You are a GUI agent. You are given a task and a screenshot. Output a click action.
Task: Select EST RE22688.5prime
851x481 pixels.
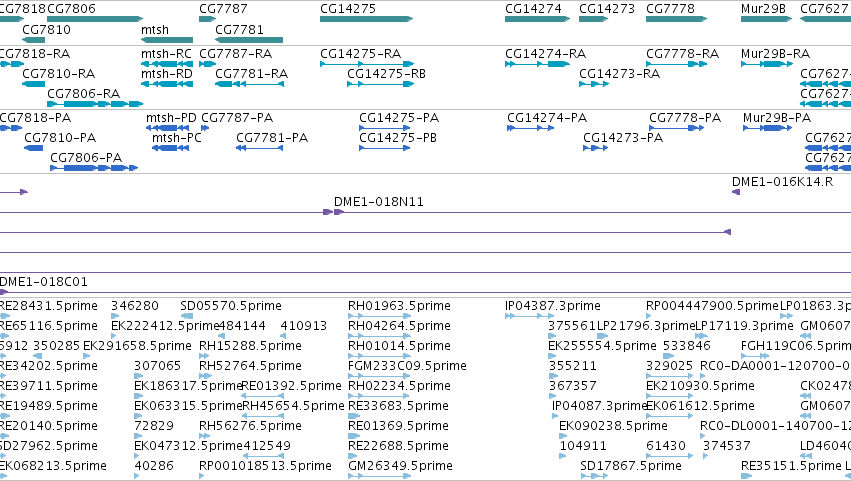pyautogui.click(x=354, y=455)
